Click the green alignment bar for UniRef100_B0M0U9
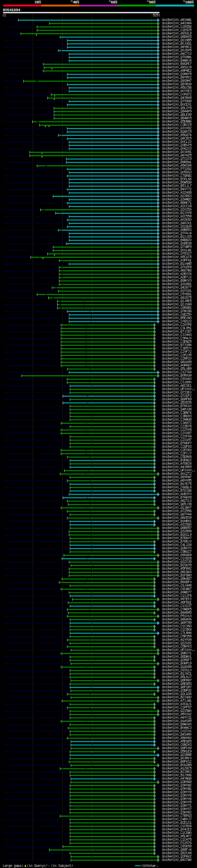The width and height of the screenshot is (197, 868). (90, 375)
